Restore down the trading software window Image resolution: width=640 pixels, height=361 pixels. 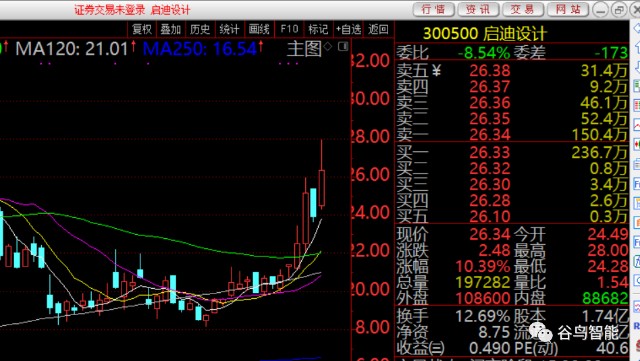[x=619, y=10]
